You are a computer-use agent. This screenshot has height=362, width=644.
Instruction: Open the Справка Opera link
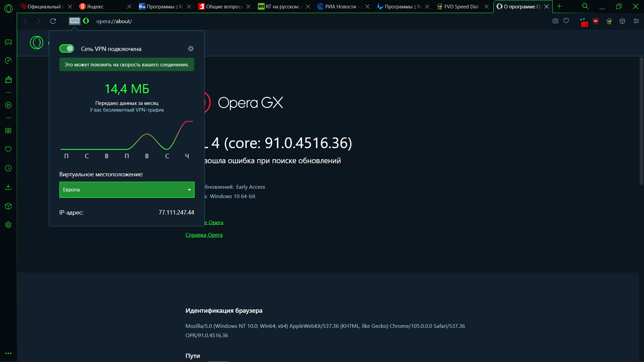(204, 235)
